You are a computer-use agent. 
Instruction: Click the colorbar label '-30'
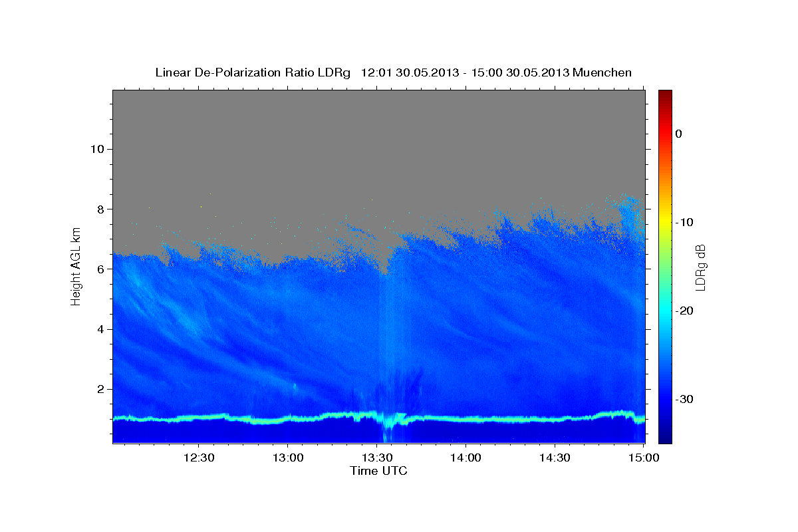pyautogui.click(x=685, y=399)
